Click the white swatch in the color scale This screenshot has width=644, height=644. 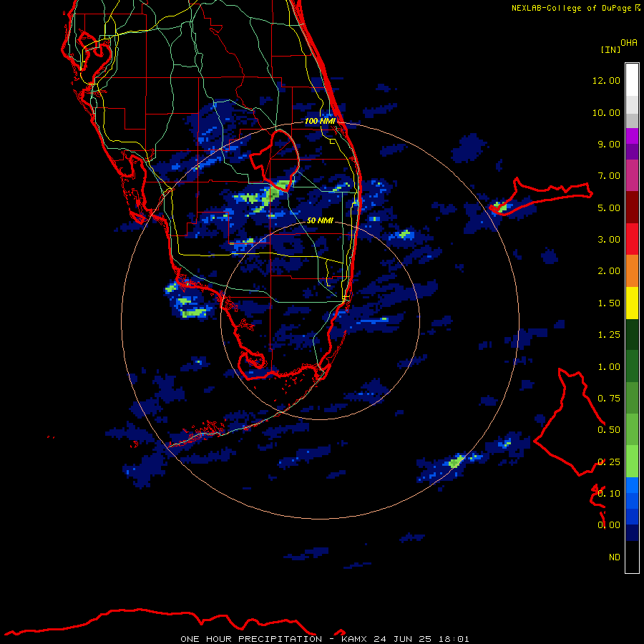coord(632,80)
